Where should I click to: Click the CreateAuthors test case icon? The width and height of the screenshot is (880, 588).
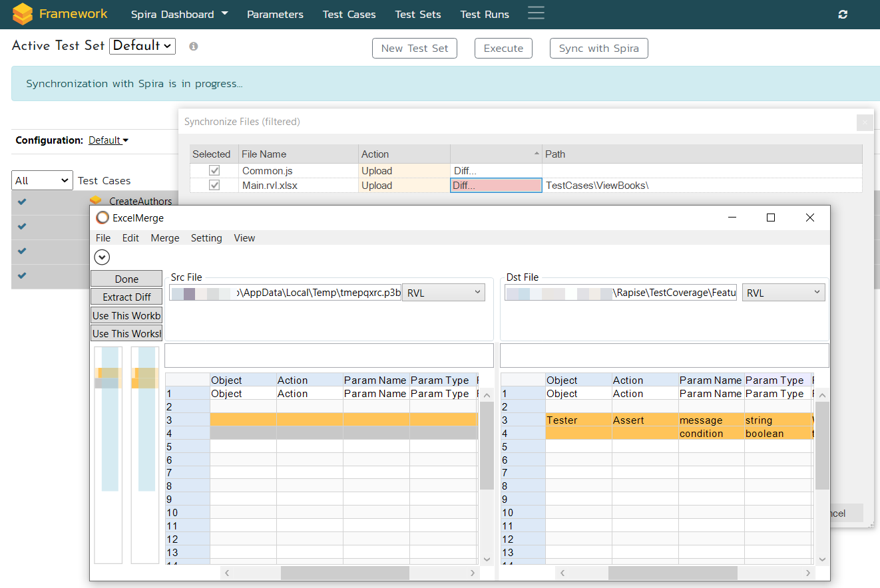tap(96, 201)
